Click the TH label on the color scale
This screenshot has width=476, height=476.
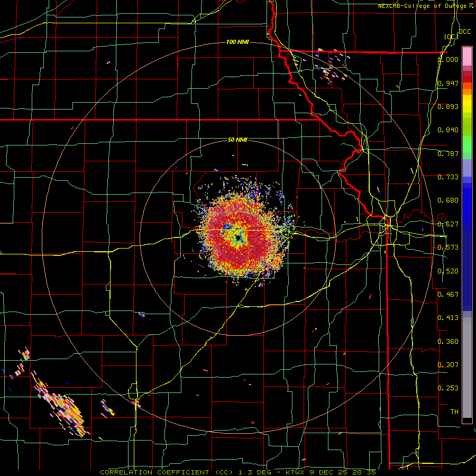pyautogui.click(x=454, y=412)
